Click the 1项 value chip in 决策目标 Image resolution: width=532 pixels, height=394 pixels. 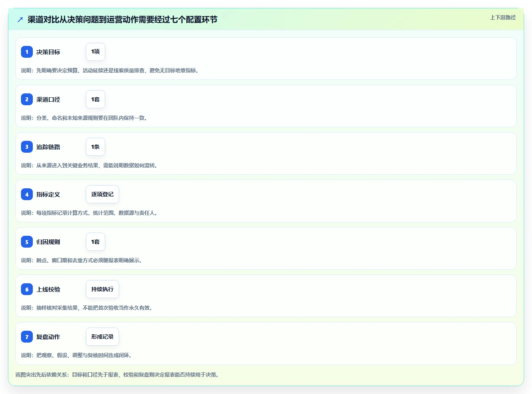95,52
